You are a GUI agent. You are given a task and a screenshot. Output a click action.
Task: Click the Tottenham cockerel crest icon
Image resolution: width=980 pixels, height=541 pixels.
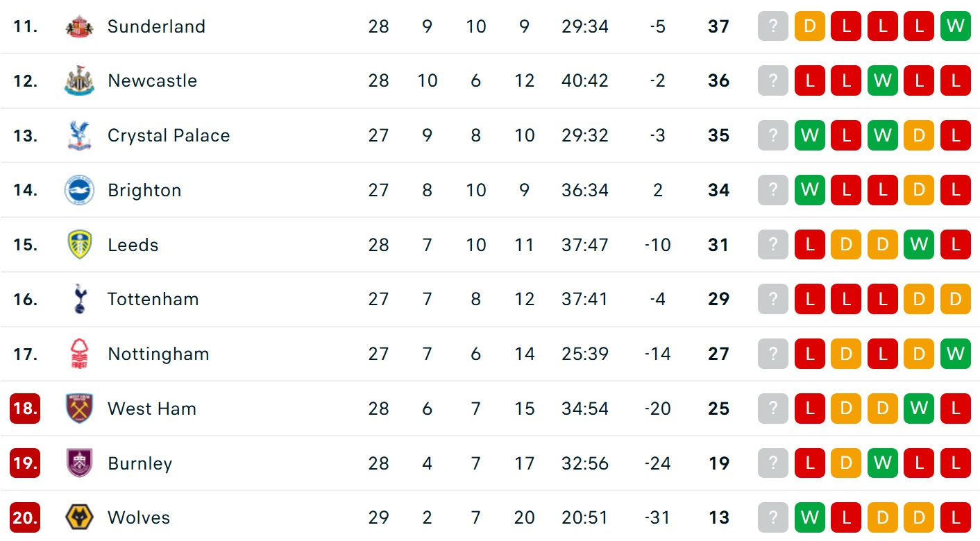point(79,299)
